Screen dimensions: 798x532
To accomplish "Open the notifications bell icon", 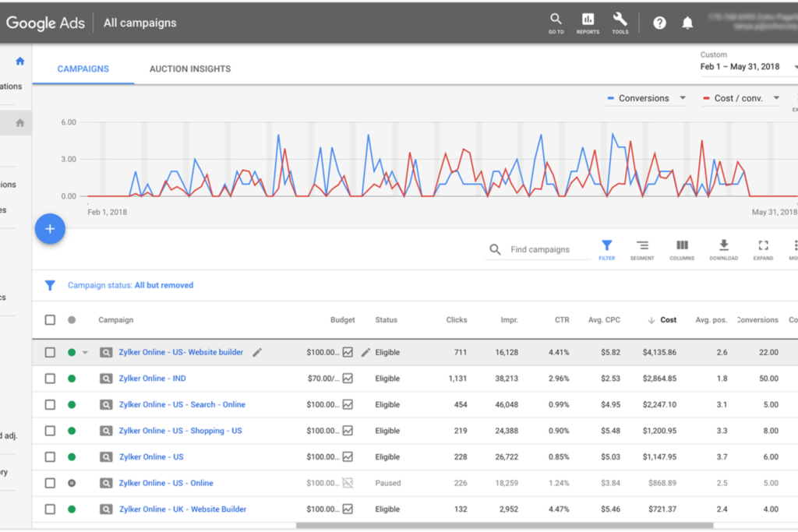I will point(687,23).
